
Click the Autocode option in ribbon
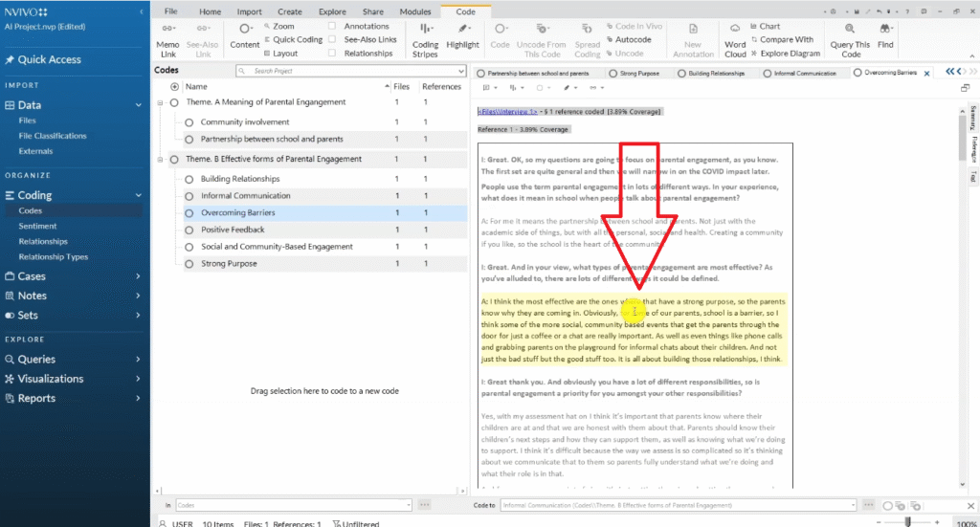click(633, 40)
